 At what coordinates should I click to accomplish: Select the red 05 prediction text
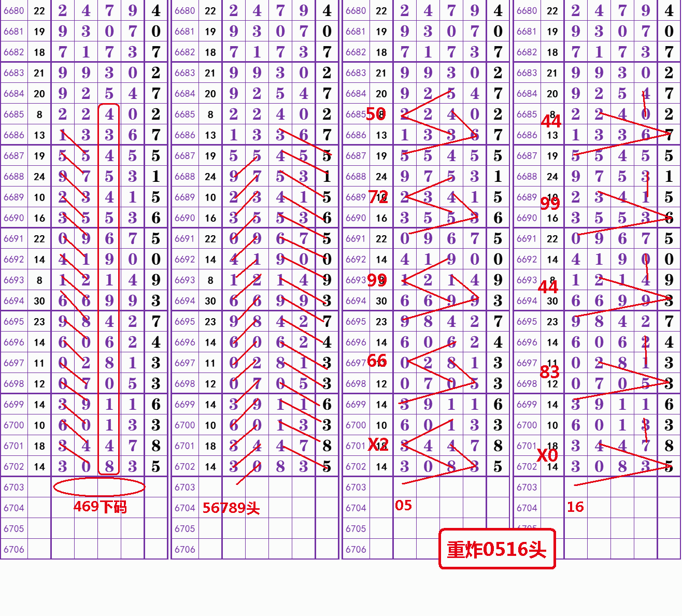pos(403,505)
